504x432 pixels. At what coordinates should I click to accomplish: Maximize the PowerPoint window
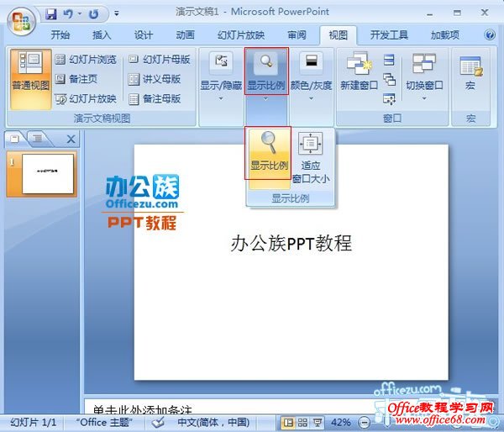457,13
